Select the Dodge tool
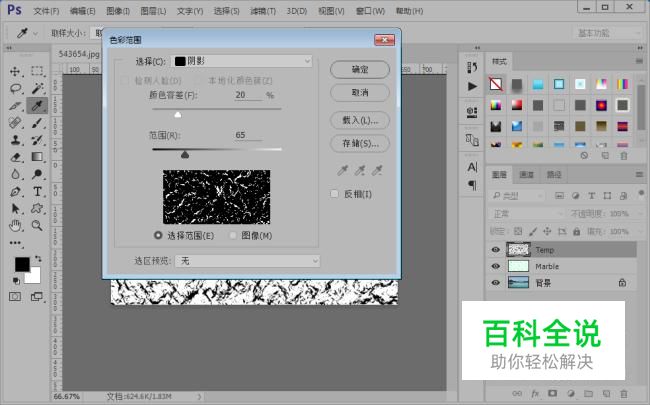650x405 pixels. [x=37, y=174]
